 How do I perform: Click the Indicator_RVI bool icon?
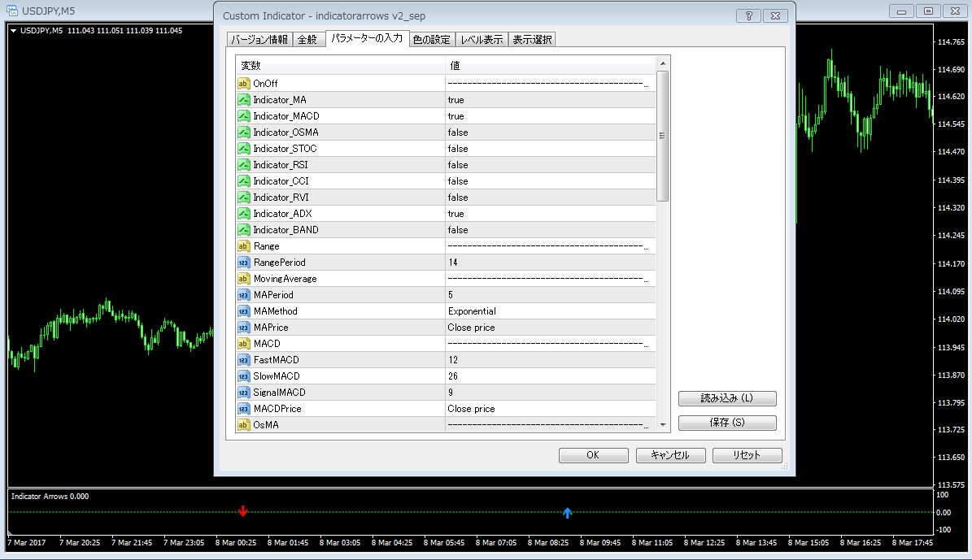pos(244,197)
